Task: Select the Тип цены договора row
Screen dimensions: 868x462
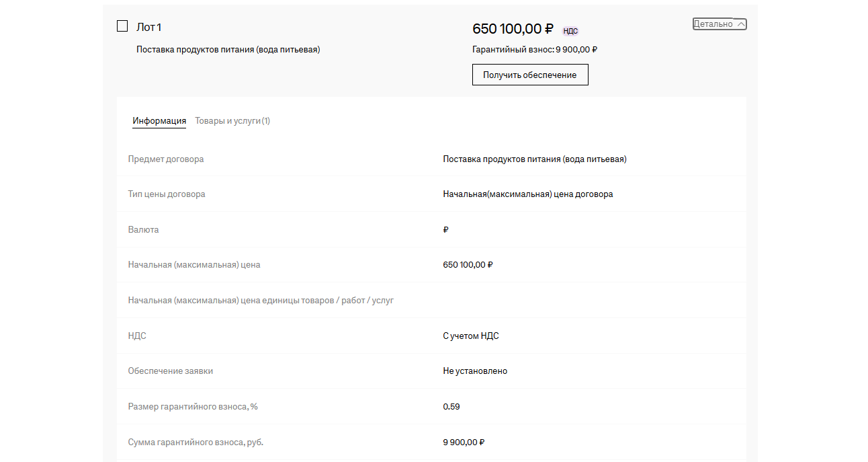Action: tap(167, 194)
